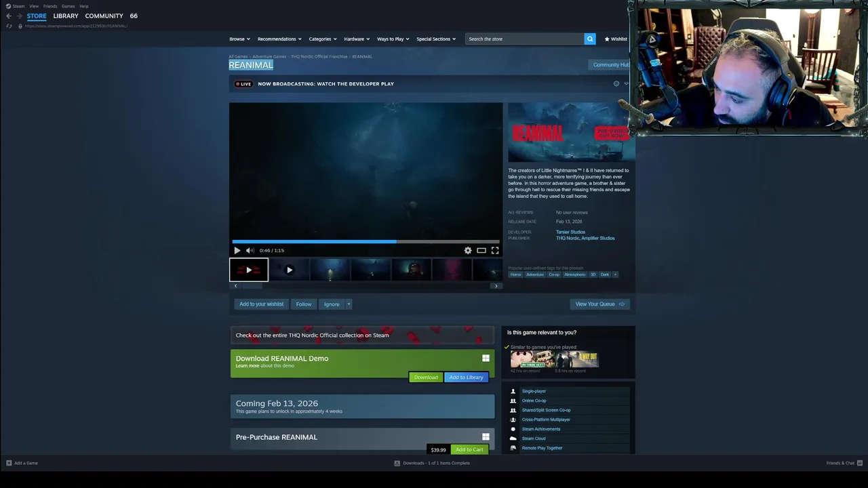This screenshot has width=868, height=488.
Task: Click the Online Co-op icon
Action: coord(513,401)
